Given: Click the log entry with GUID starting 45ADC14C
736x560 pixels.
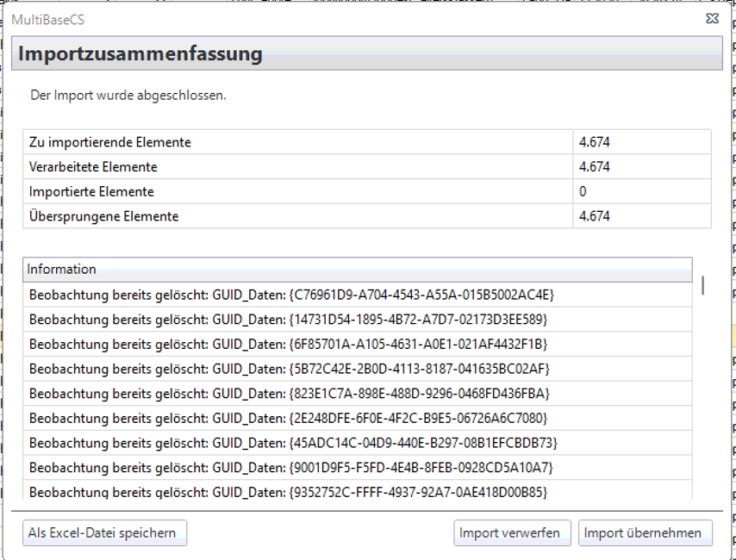Looking at the screenshot, I should [293, 443].
